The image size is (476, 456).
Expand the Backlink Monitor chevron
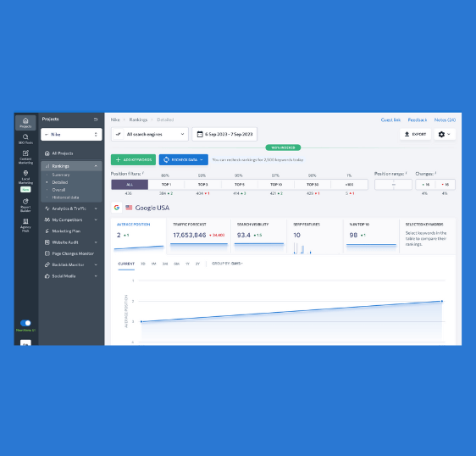tap(96, 264)
